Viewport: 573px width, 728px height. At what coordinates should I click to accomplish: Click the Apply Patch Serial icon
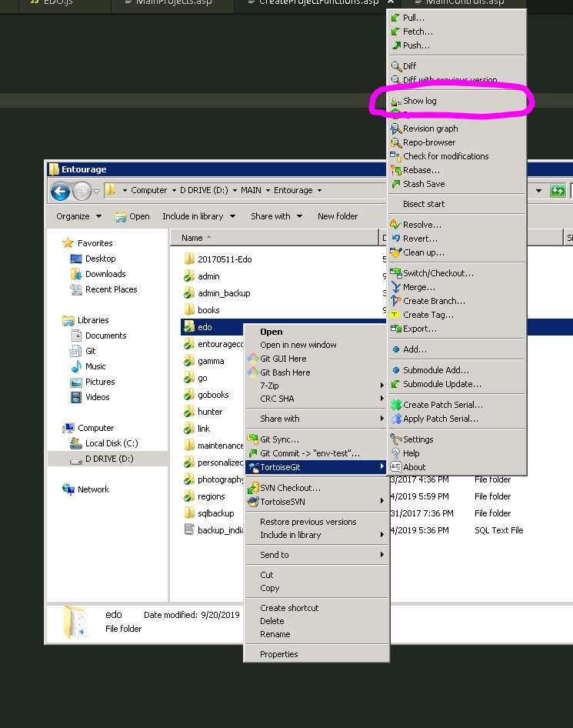click(x=395, y=419)
